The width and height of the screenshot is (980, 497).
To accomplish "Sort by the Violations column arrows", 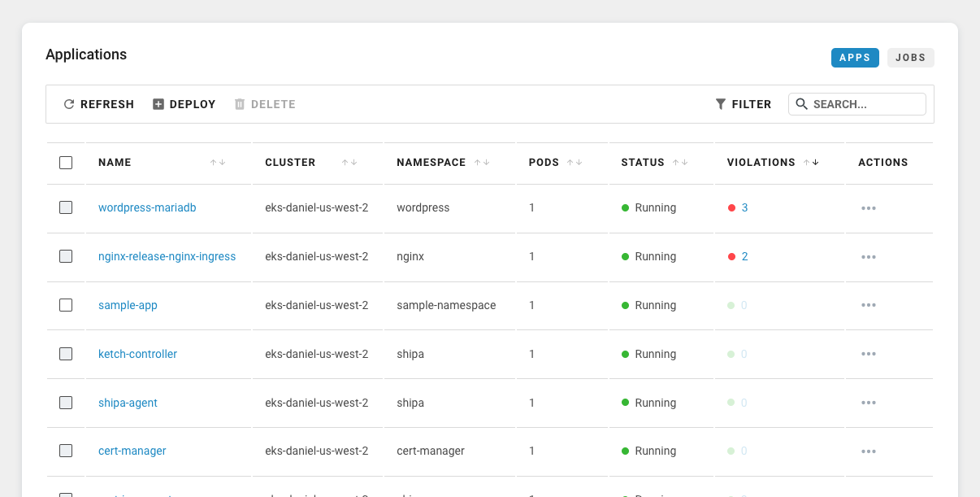I will (811, 163).
